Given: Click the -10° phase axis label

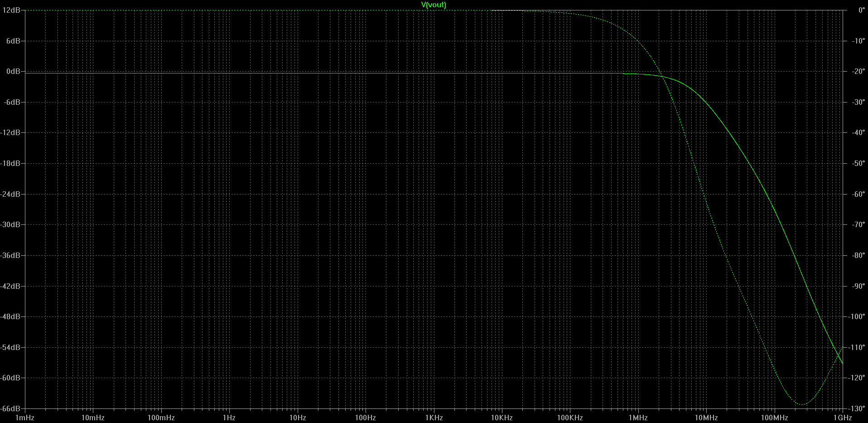Looking at the screenshot, I should click(x=858, y=41).
